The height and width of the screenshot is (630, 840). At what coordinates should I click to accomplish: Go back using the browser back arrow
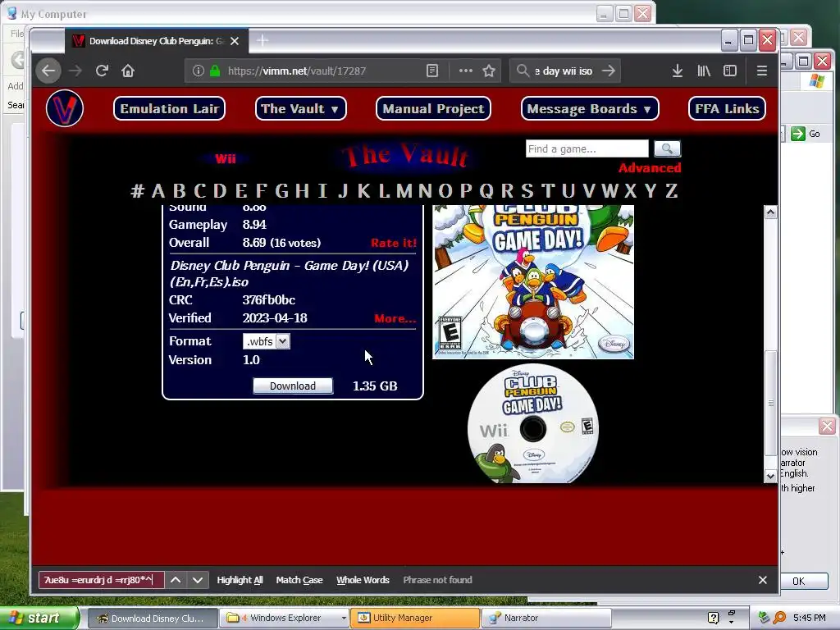[48, 71]
